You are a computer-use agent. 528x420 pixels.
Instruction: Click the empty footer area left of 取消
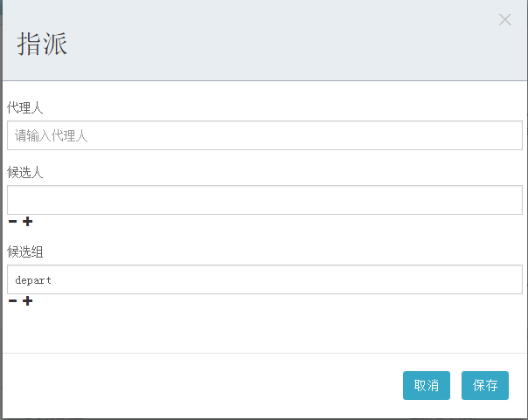201,385
